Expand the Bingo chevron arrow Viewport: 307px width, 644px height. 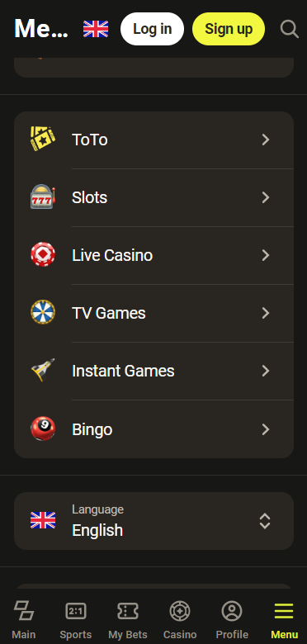(266, 429)
